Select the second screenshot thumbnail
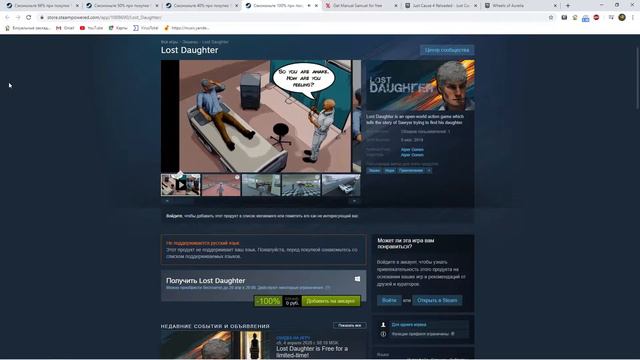This screenshot has width=640, height=360. (221, 185)
